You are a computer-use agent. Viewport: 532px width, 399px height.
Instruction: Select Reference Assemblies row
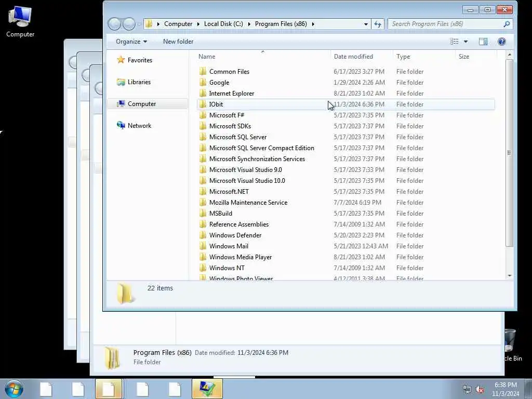coord(345,224)
